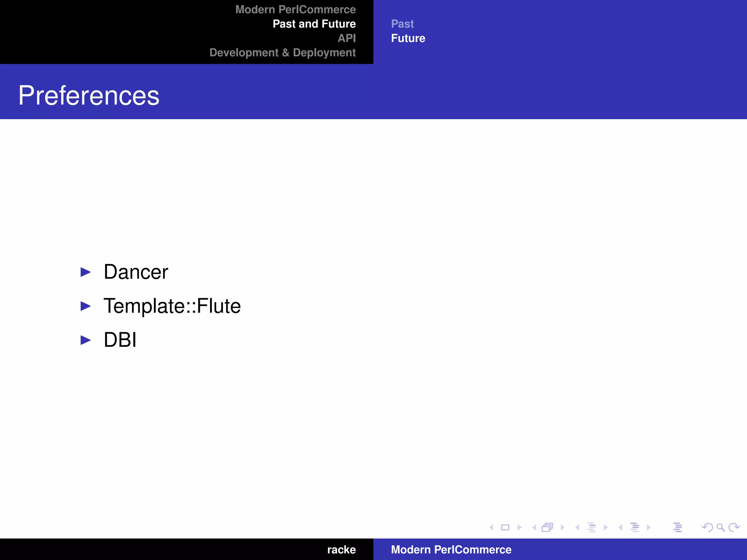Open Development & Deployment section
Screen dimensions: 747x560
click(283, 52)
